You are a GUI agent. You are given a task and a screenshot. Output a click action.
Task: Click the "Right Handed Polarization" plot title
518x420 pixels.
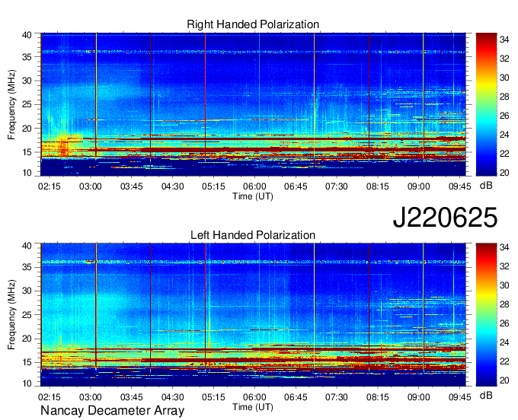point(253,24)
